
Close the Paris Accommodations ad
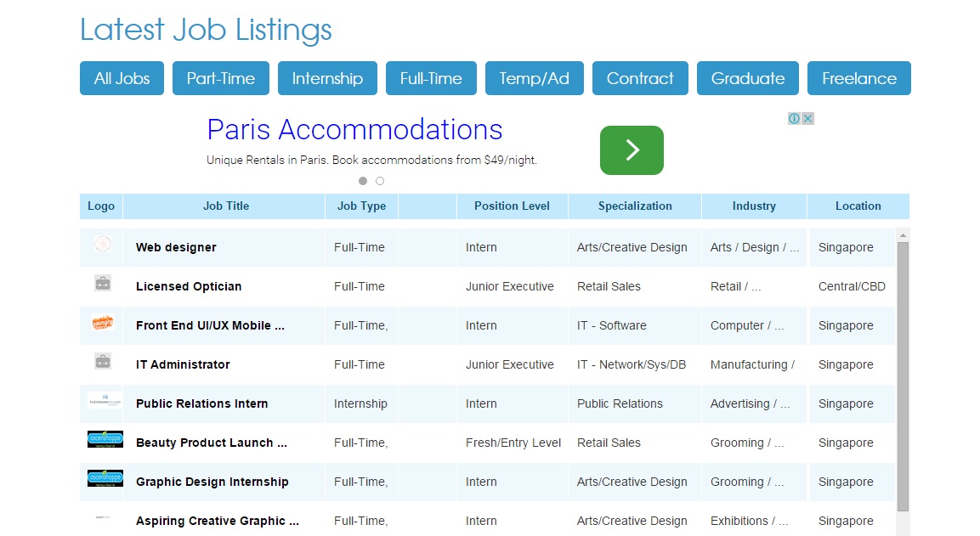pos(807,119)
